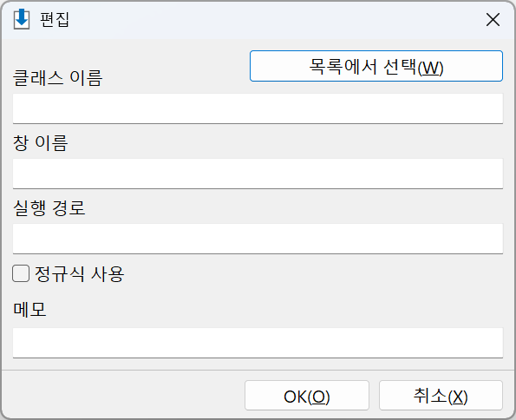Click the separator line above OK button

[x=258, y=370]
